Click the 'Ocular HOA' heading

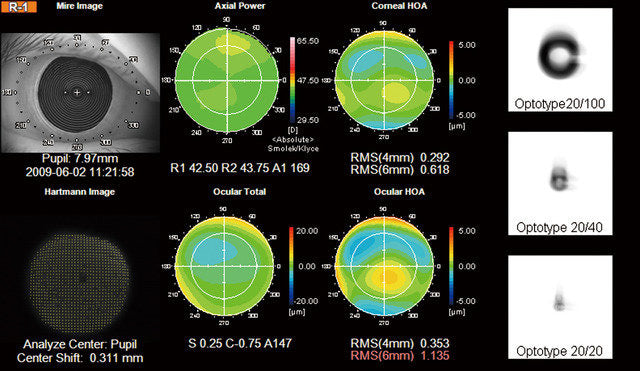[399, 192]
